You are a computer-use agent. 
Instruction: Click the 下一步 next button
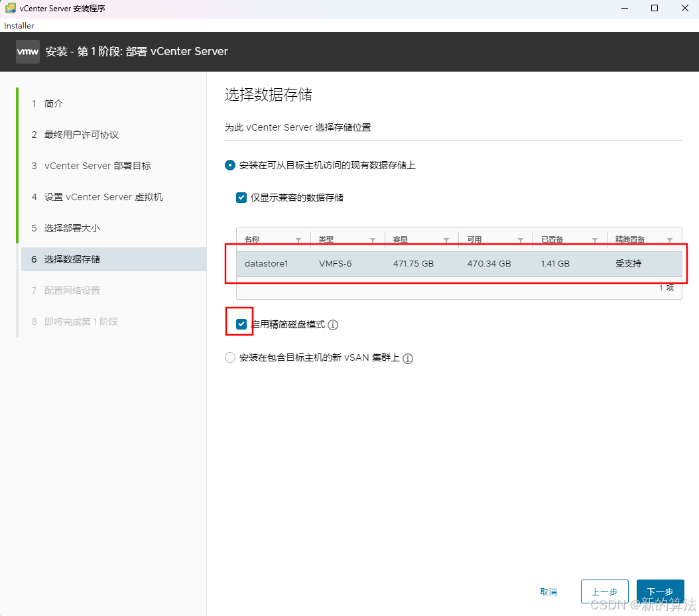(x=661, y=591)
